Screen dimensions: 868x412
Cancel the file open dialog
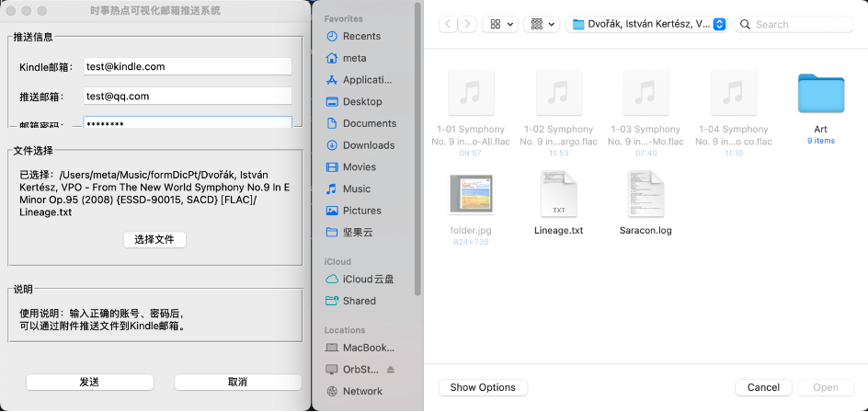point(763,387)
